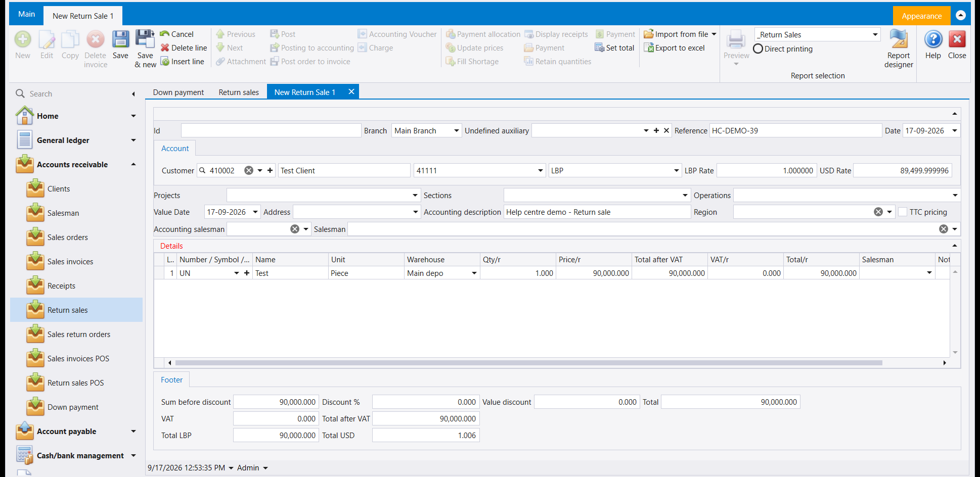Expand the Home section

point(133,116)
